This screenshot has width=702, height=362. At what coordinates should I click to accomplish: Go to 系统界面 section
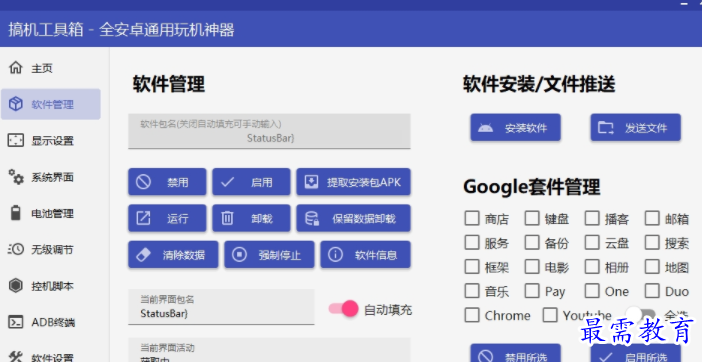pyautogui.click(x=50, y=177)
